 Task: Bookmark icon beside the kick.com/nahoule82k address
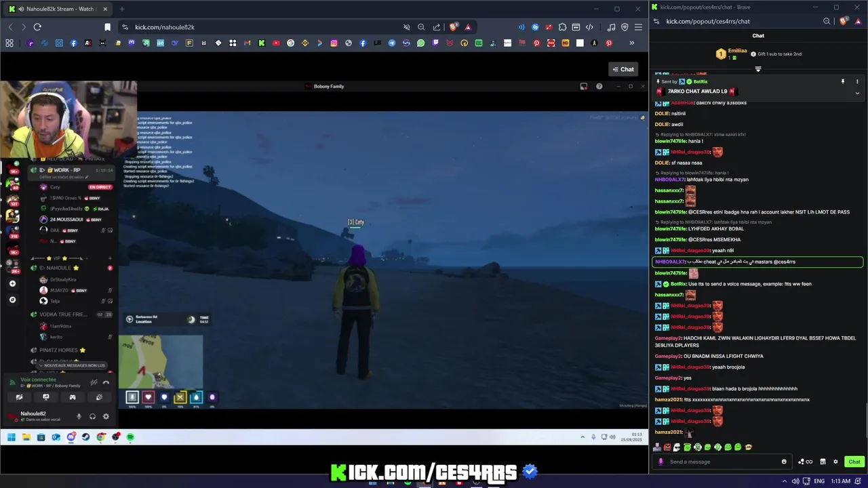[107, 27]
